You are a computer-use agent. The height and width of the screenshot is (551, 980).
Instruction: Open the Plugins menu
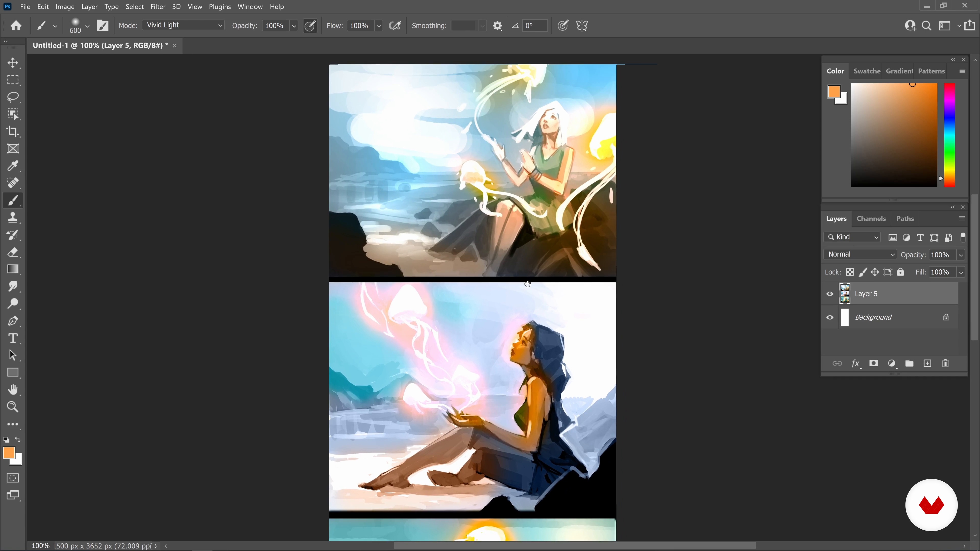pos(220,6)
